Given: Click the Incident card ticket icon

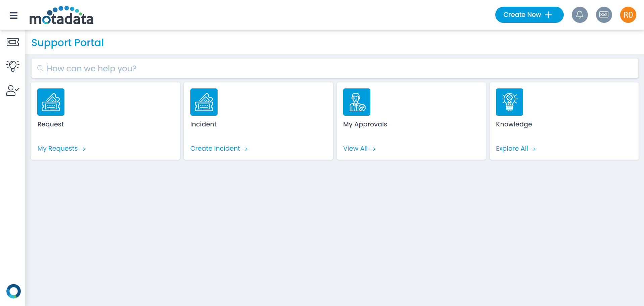Looking at the screenshot, I should click(204, 102).
